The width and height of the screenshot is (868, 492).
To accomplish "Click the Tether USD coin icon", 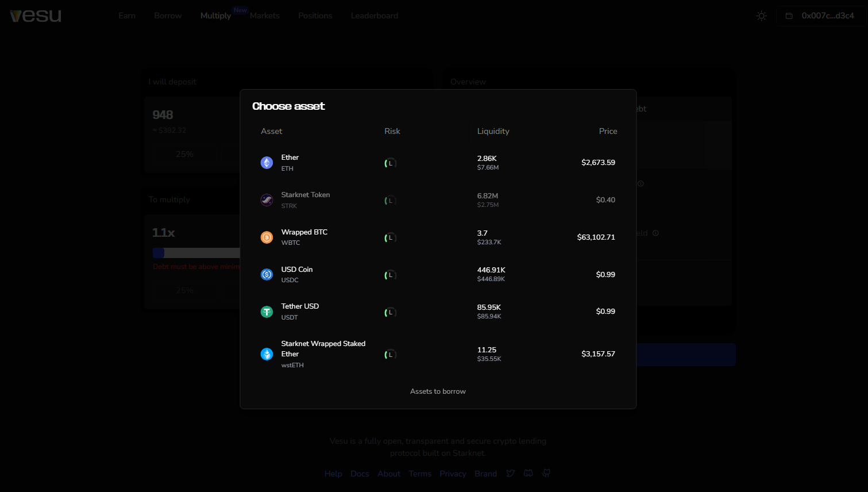I will pos(267,312).
